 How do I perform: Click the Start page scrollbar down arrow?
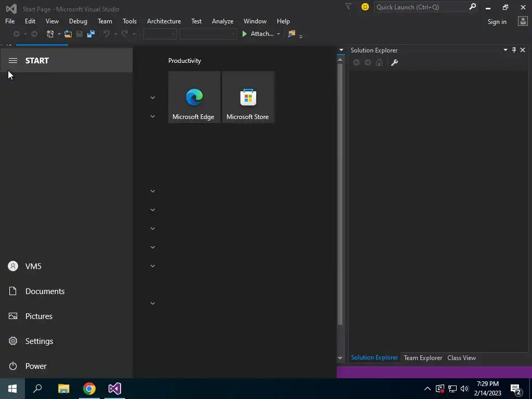pos(340,358)
